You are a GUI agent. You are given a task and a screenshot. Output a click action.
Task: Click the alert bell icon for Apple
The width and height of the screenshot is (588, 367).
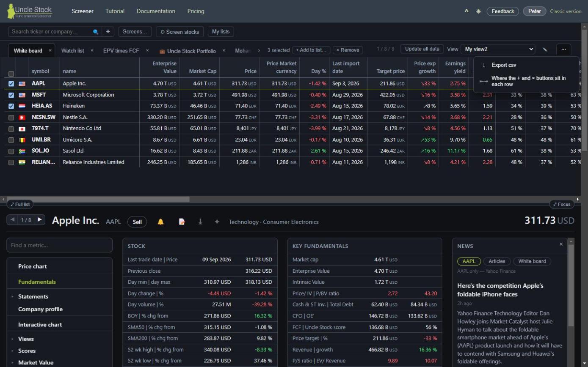[160, 222]
